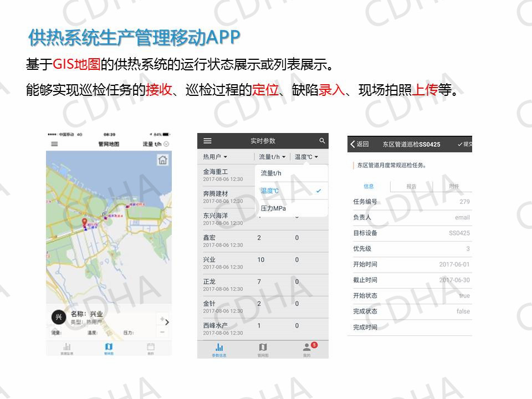Tap the home icon on the map
Viewport: 532px width, 399px height.
click(163, 160)
